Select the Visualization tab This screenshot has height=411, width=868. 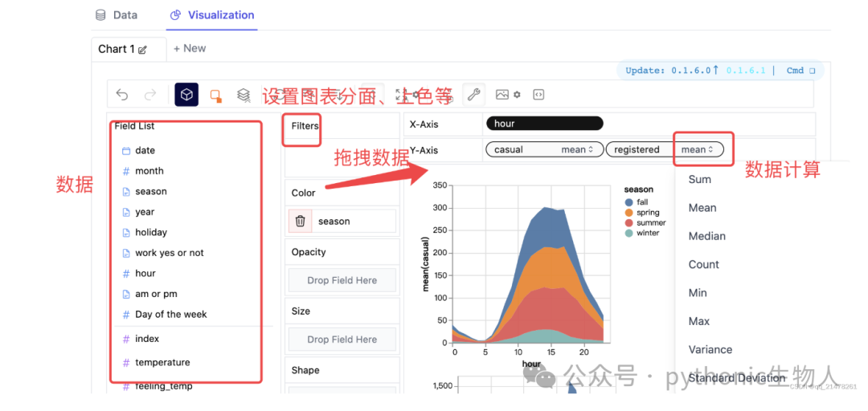pos(212,15)
